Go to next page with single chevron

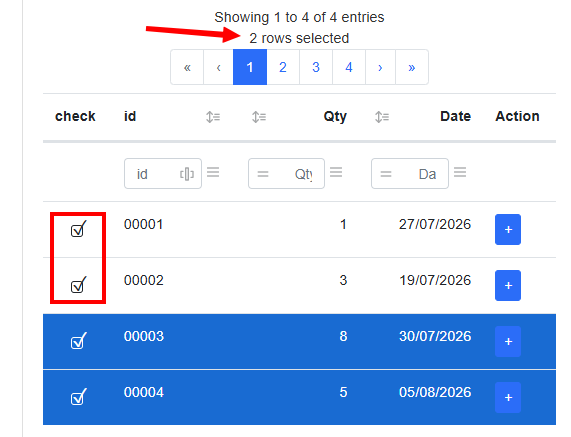(380, 67)
